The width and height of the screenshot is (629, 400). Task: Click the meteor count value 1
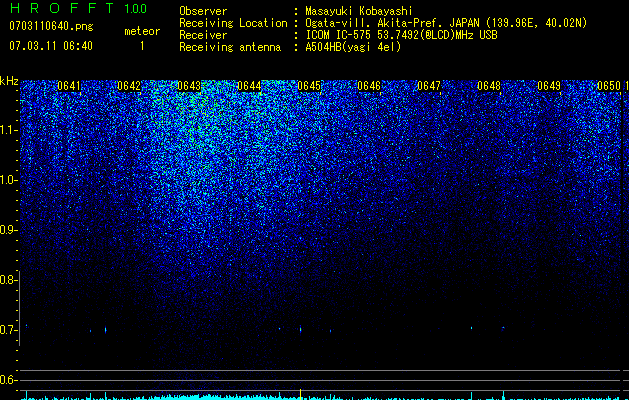(x=142, y=46)
